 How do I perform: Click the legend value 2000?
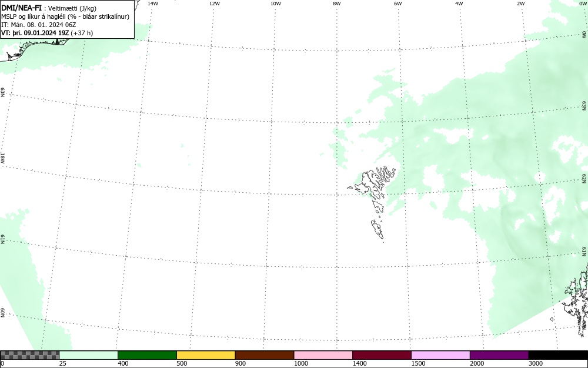(x=477, y=363)
